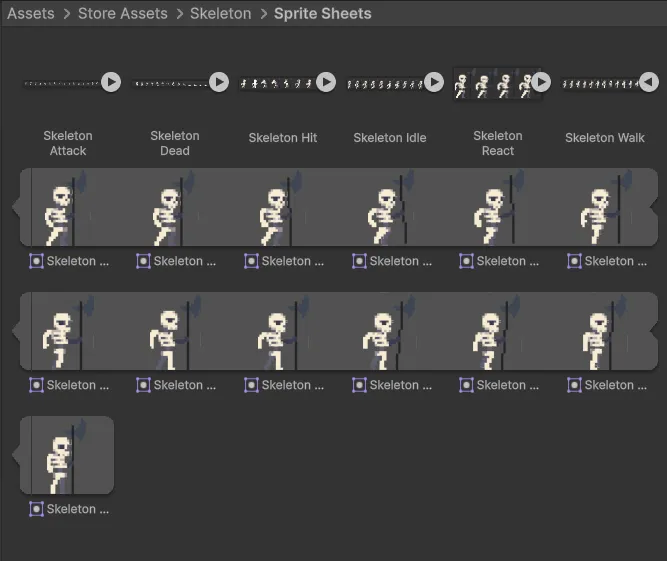
Task: Select the Skeleton Attack sprite sheet thumbnail
Action: click(x=62, y=83)
